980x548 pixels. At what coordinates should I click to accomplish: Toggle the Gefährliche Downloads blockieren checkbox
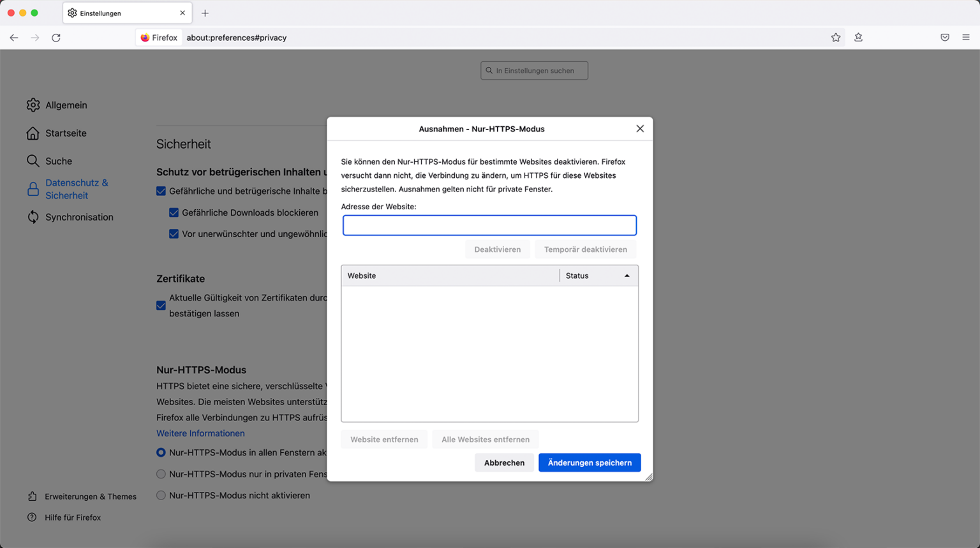(174, 212)
